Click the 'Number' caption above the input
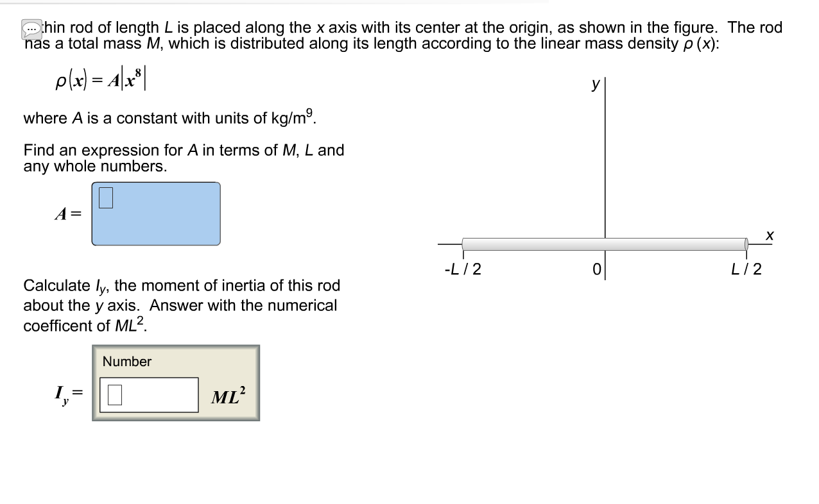This screenshot has height=504, width=819. coord(126,362)
